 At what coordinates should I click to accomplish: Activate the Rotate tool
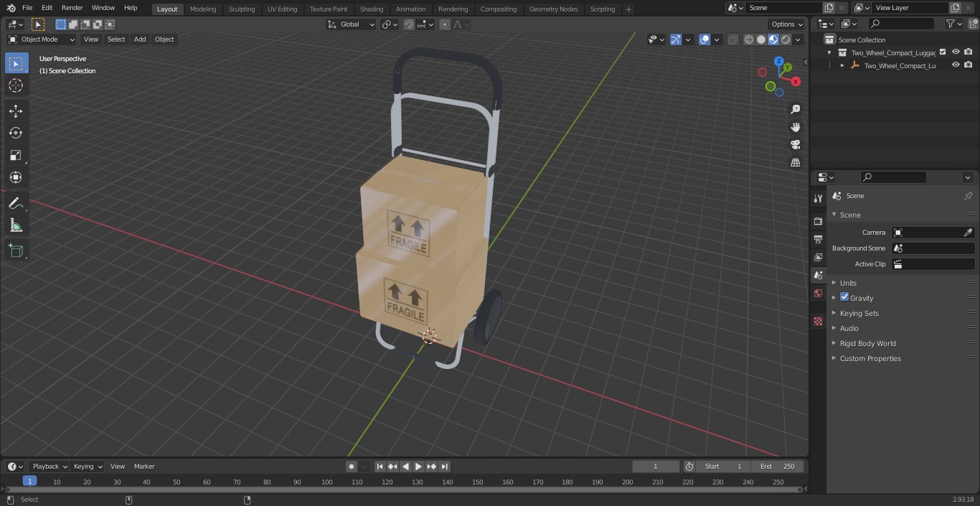(16, 133)
